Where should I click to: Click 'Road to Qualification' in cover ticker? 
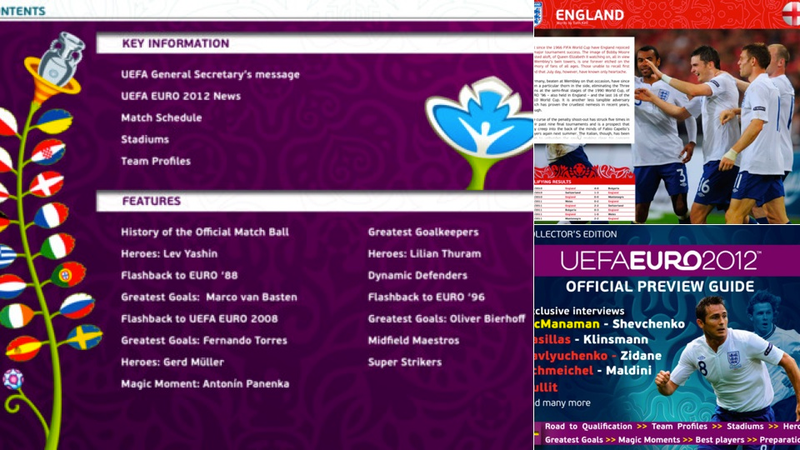point(588,427)
